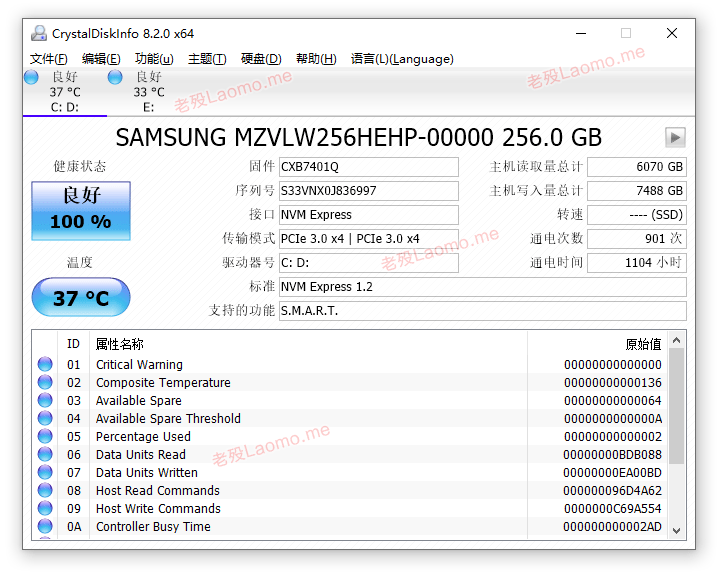This screenshot has height=579, width=724.
Task: Open the 主题(T) menu
Action: [207, 59]
